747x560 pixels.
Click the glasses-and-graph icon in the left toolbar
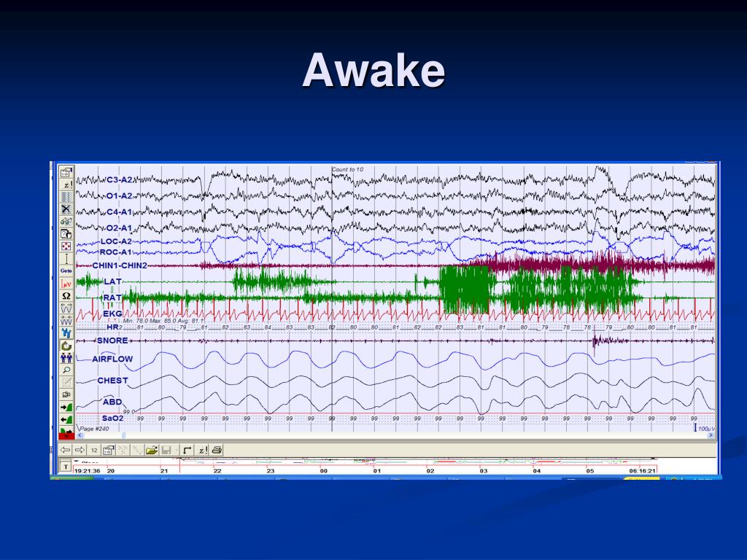click(x=66, y=222)
